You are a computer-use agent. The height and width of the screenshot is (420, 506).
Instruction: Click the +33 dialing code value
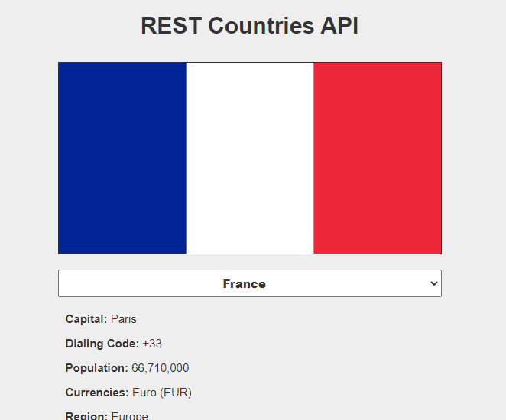coord(152,344)
